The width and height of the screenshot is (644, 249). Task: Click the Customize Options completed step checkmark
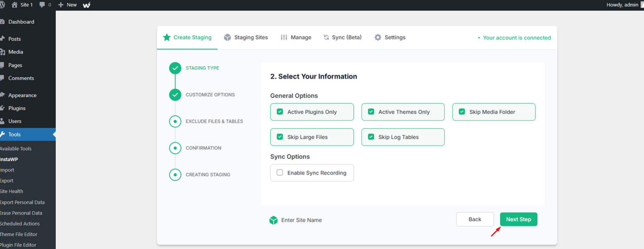[x=175, y=95]
